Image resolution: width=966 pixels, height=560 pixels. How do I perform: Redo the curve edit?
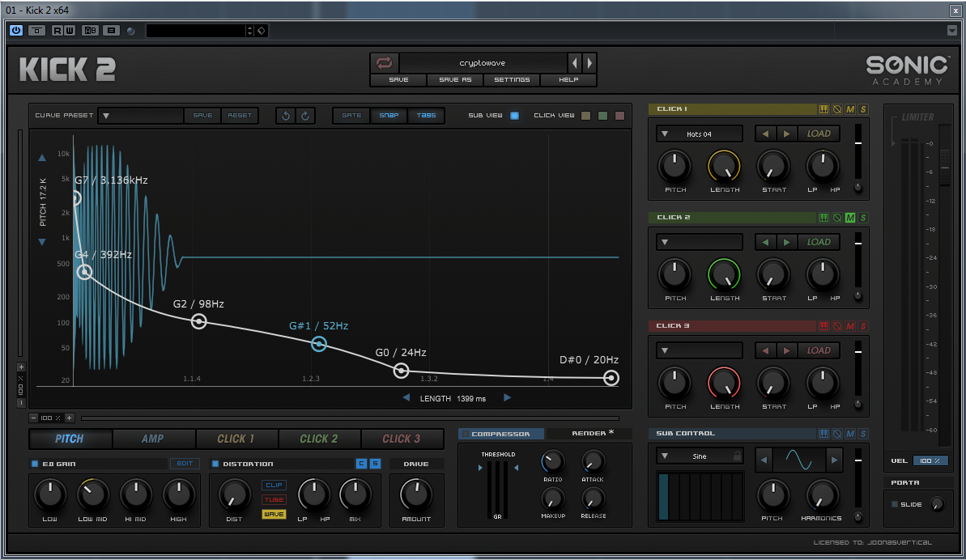click(305, 116)
